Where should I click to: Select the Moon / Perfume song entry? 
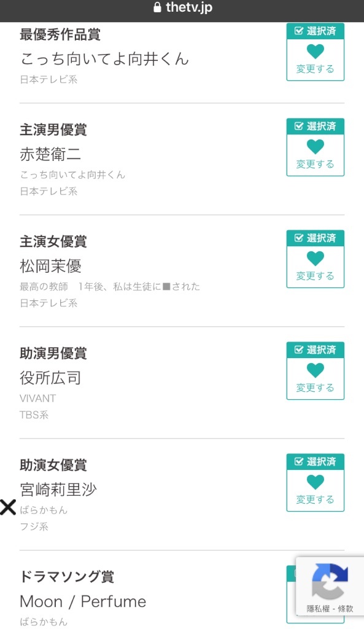pyautogui.click(x=83, y=602)
